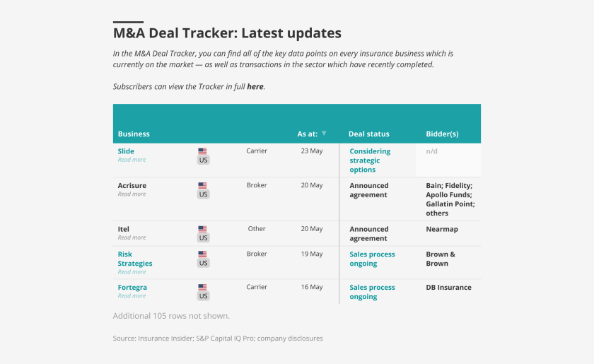Click the US flag icon in Slide row

[x=202, y=151]
